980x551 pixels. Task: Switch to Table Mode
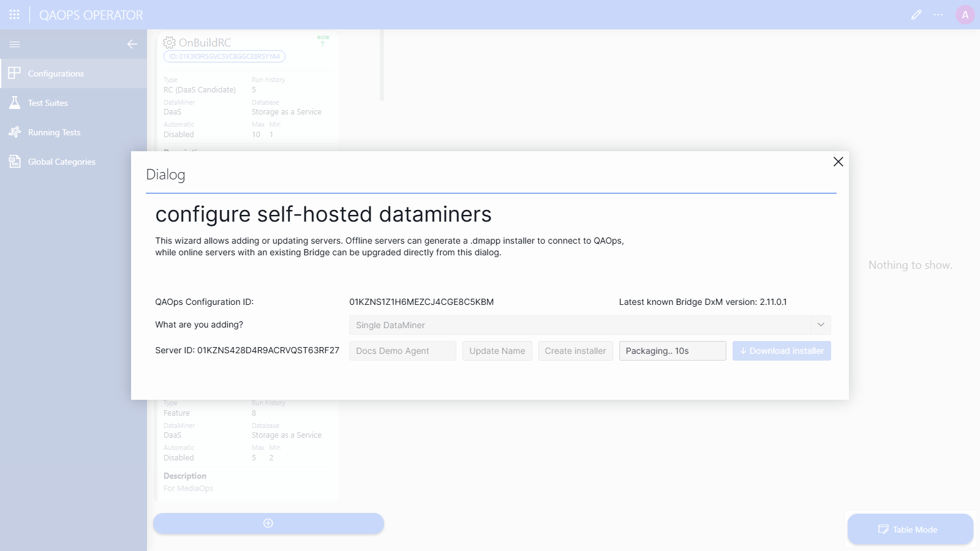click(910, 530)
